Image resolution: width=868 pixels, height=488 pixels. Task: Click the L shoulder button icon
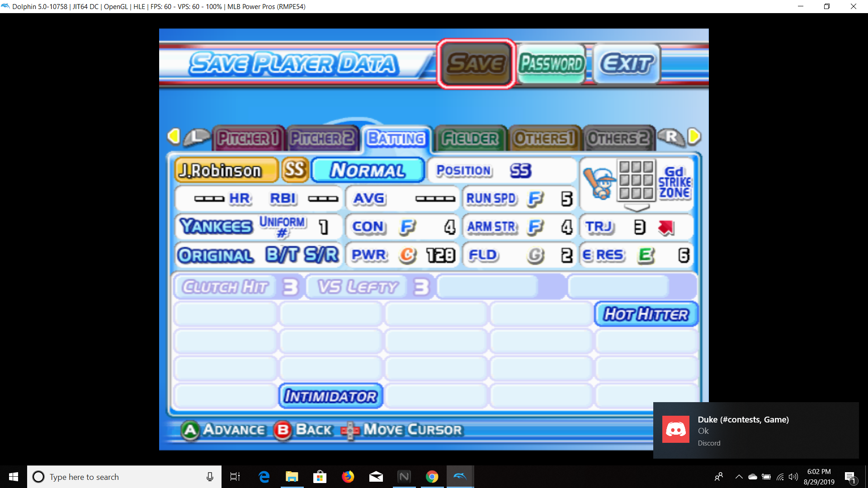click(197, 137)
